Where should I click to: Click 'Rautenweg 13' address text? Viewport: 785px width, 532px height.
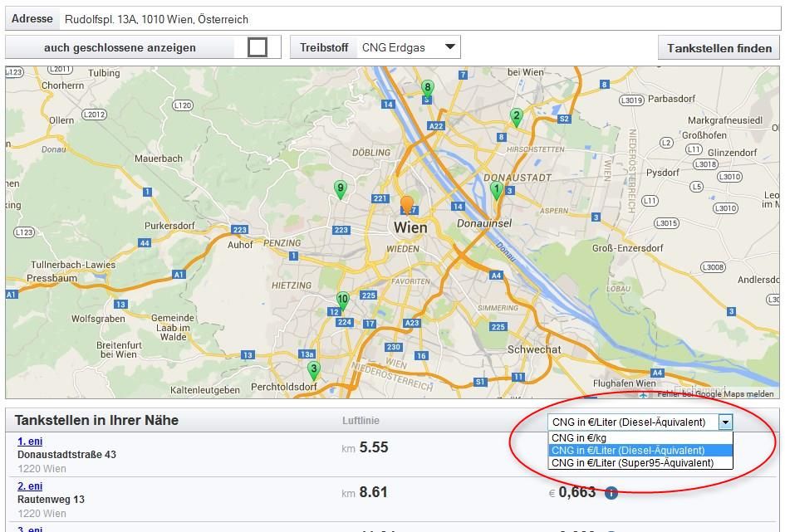pyautogui.click(x=51, y=499)
